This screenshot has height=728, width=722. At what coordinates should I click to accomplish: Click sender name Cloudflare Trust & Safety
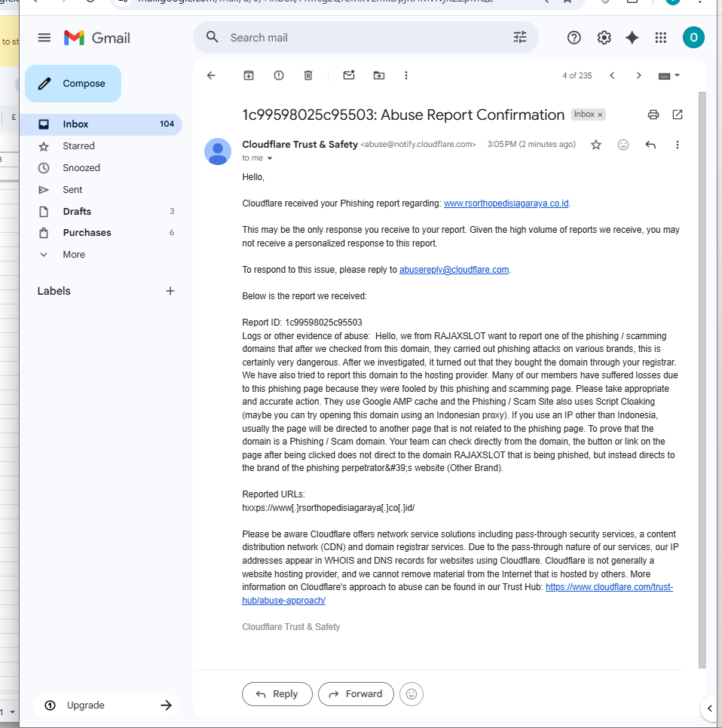click(x=300, y=145)
